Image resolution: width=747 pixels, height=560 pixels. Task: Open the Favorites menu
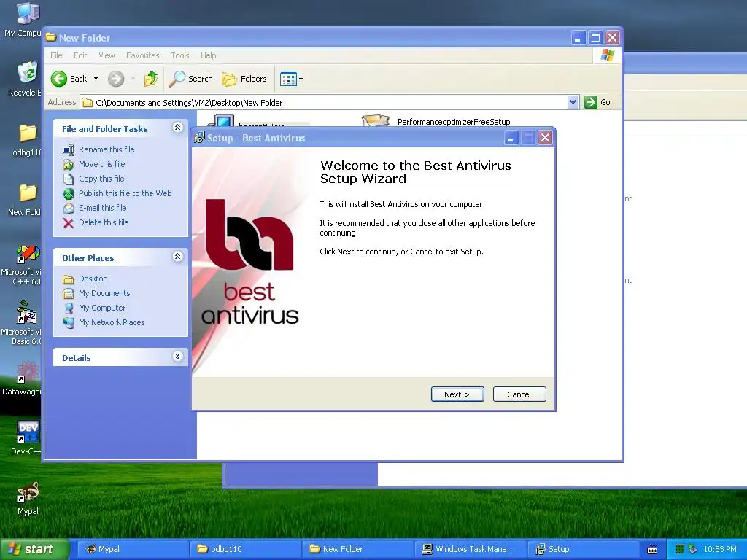[x=142, y=55]
